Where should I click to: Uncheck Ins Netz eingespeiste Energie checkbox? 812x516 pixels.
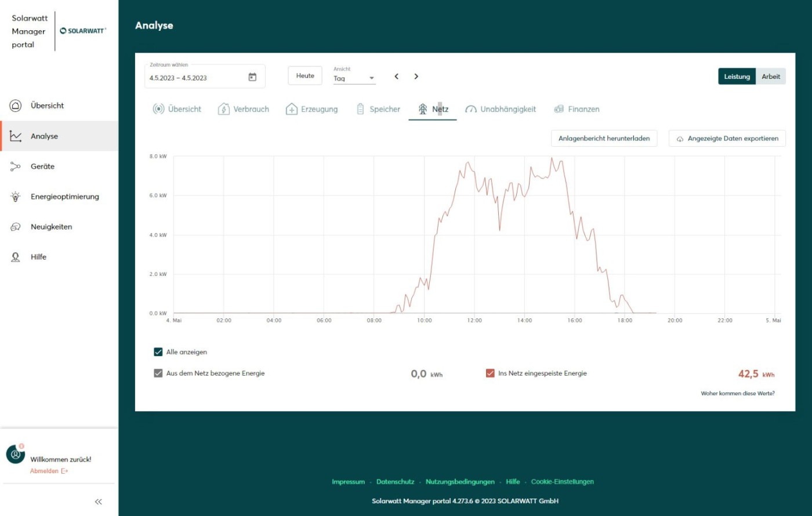tap(490, 373)
